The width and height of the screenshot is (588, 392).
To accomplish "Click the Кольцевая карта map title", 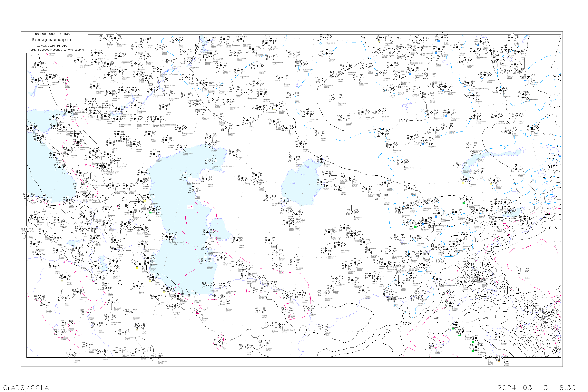I will point(51,40).
